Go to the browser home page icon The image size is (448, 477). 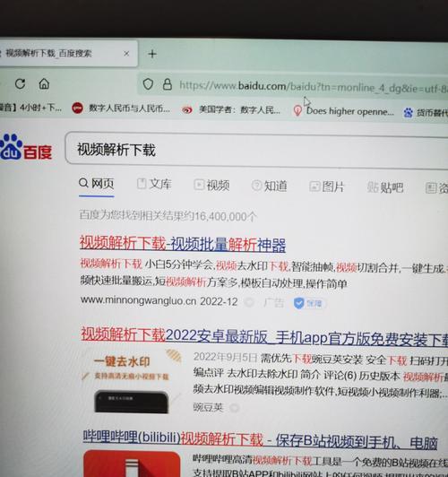pos(44,83)
